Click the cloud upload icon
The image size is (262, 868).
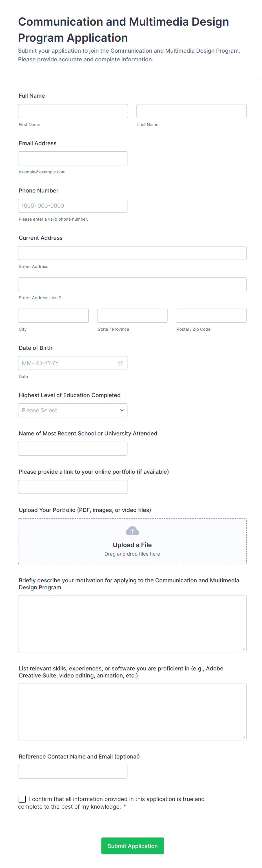click(x=132, y=531)
